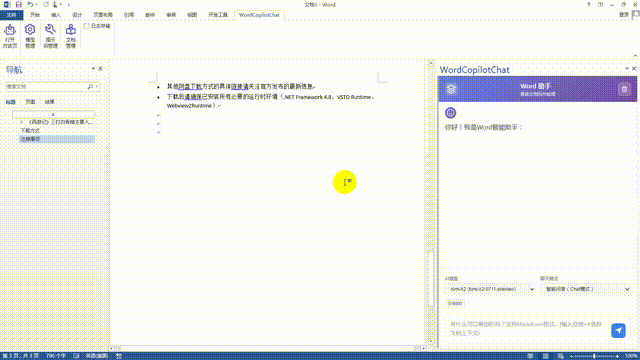Open chat mode dropdown

(585, 289)
